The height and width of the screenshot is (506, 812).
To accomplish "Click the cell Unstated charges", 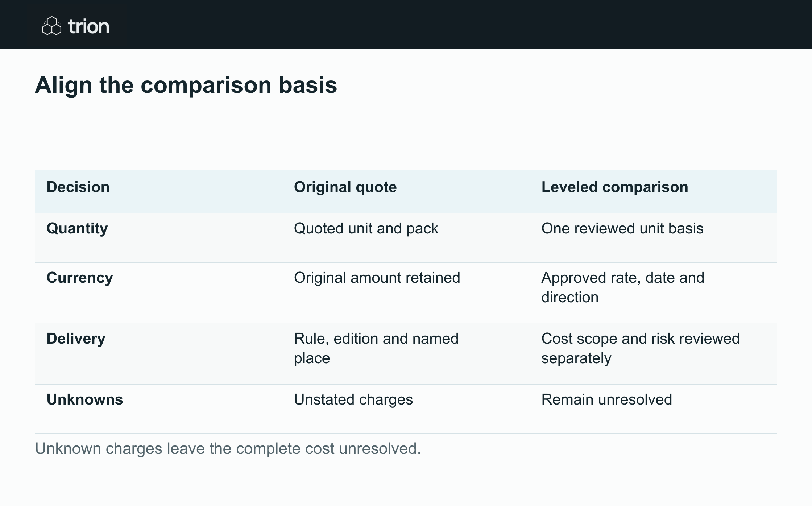I will point(353,400).
